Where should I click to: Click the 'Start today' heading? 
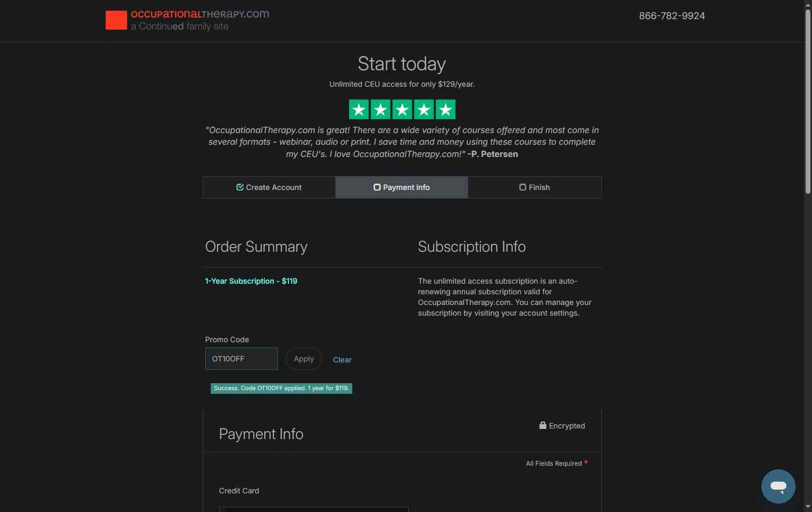(x=402, y=64)
